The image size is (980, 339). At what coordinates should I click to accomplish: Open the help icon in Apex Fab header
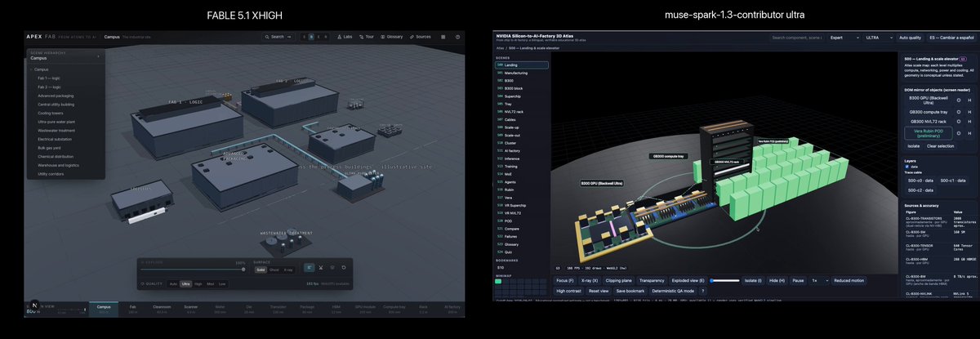pyautogui.click(x=457, y=37)
